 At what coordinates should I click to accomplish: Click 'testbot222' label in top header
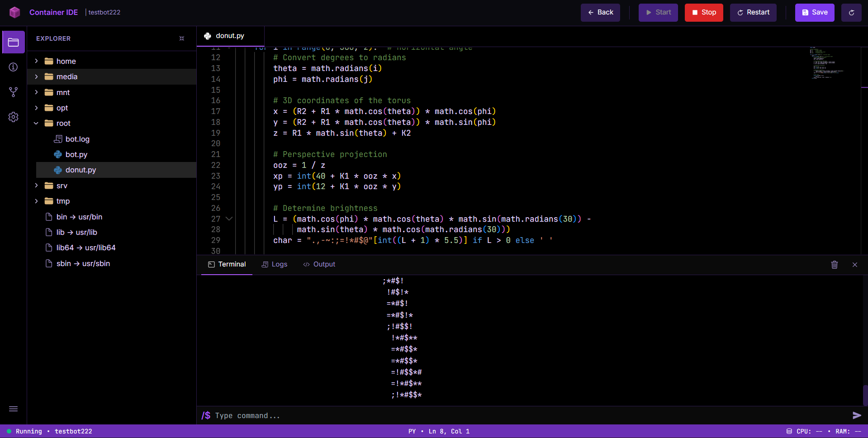pyautogui.click(x=104, y=12)
